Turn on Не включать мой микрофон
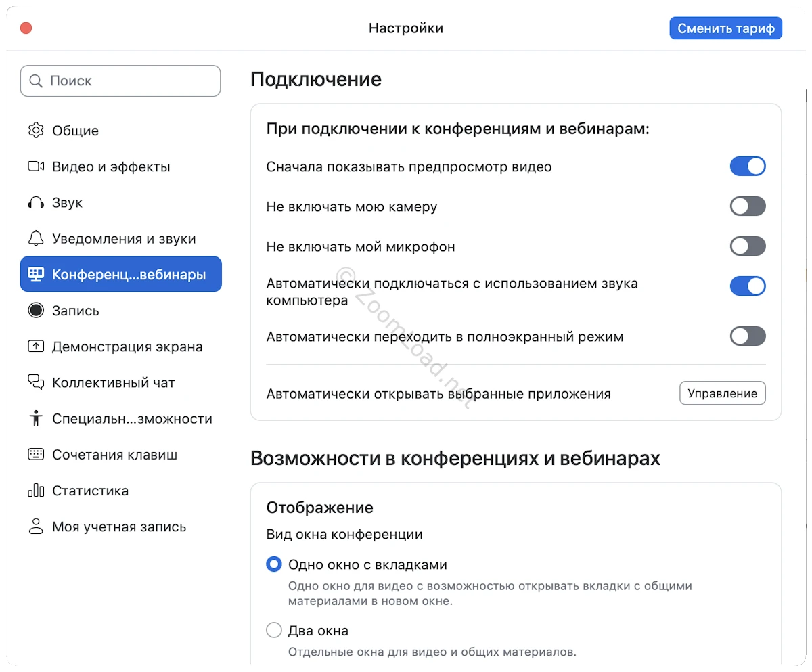Image resolution: width=812 pixels, height=672 pixels. click(x=747, y=246)
